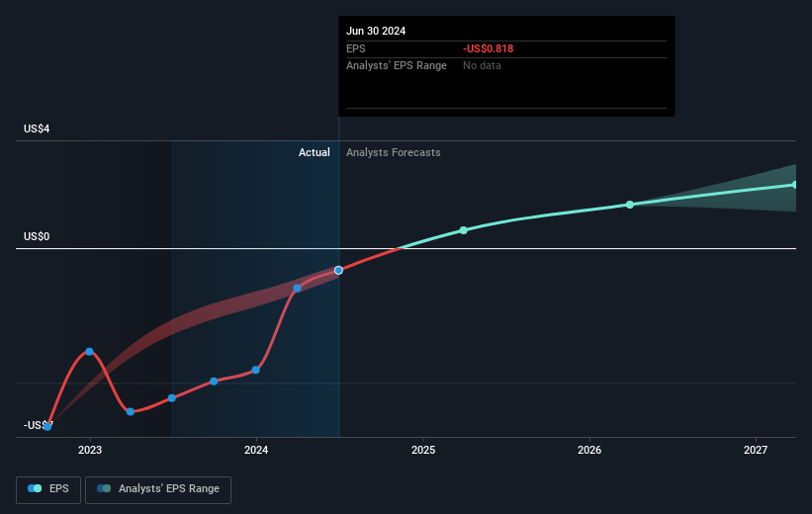
Task: Click the 2025 x-axis label
Action: (x=423, y=450)
